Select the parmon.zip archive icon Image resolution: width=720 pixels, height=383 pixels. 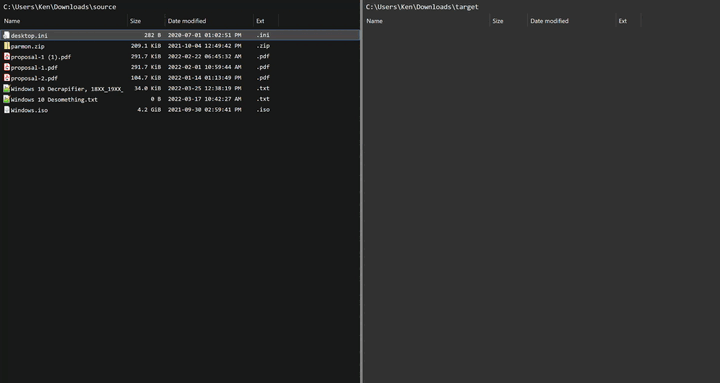tap(6, 46)
